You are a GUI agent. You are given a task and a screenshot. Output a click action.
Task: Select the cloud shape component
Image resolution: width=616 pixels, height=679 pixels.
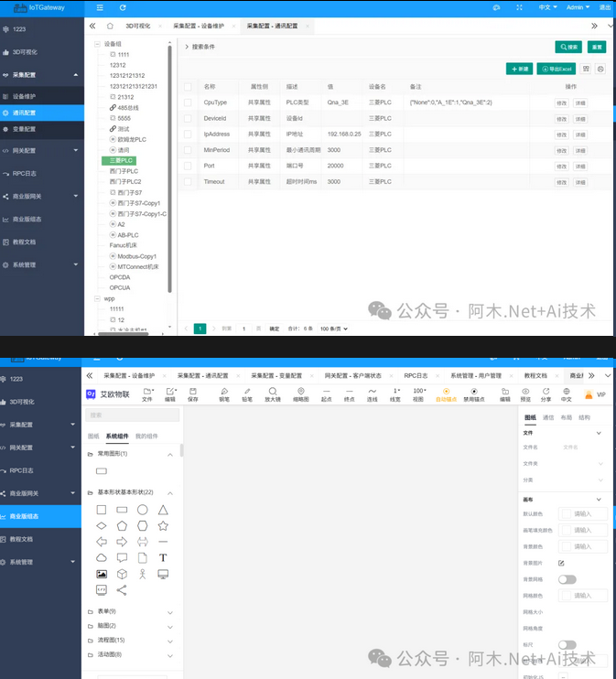102,557
